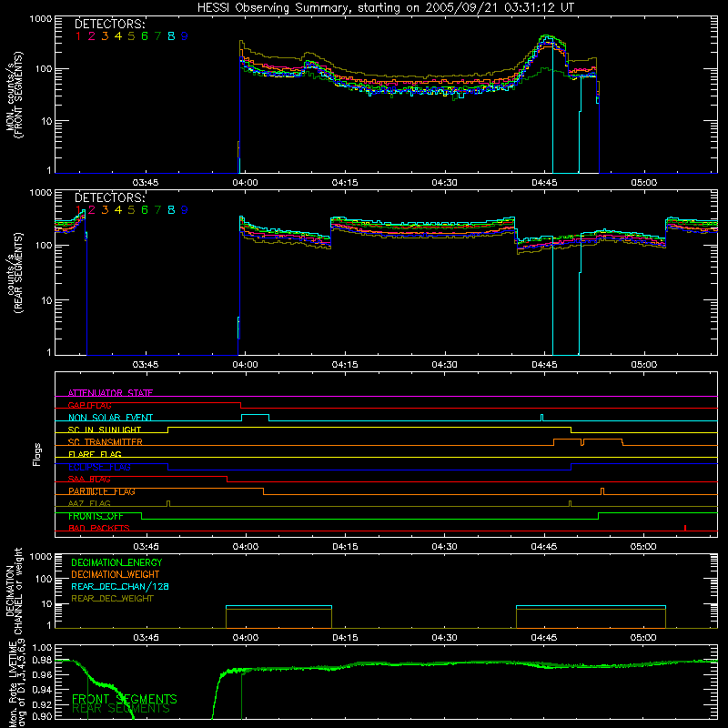Select the NON_SOLAR_EVENT flag label
The image size is (728, 728).
[110, 418]
